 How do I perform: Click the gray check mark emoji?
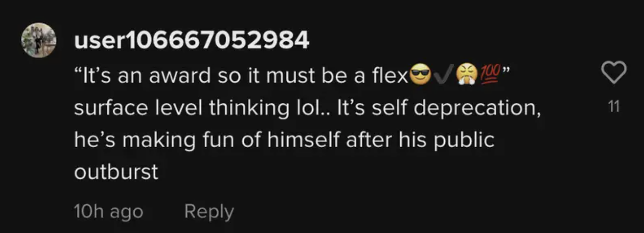coord(443,75)
